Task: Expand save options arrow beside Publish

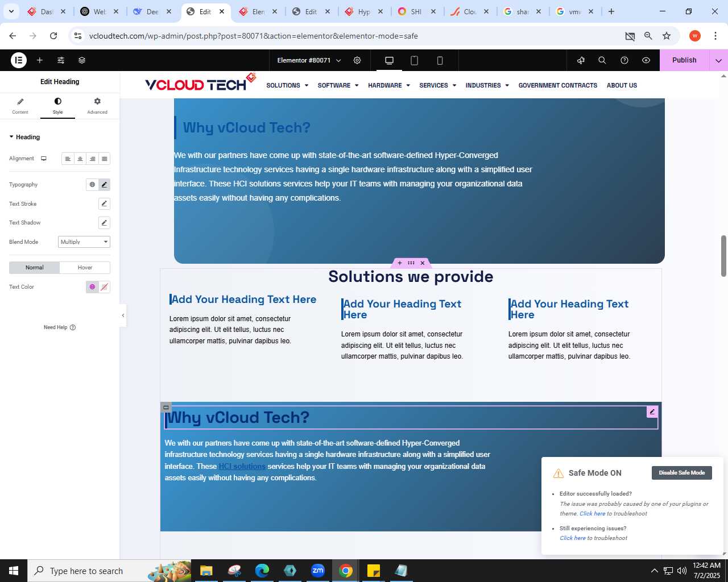Action: pos(718,60)
